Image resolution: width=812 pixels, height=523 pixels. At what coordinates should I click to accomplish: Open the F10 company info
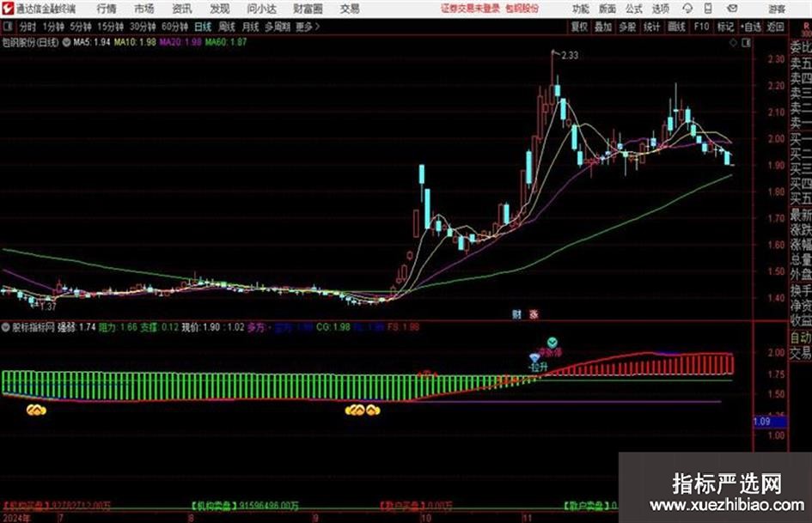coord(702,27)
